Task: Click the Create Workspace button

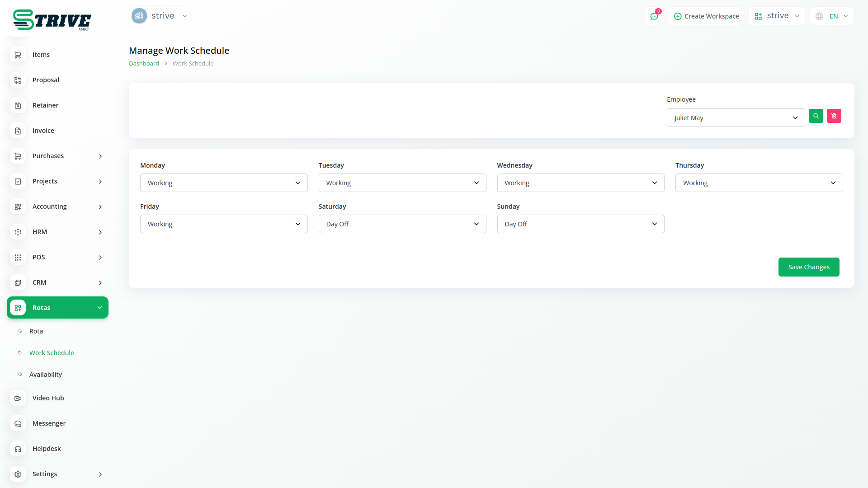Action: (706, 16)
